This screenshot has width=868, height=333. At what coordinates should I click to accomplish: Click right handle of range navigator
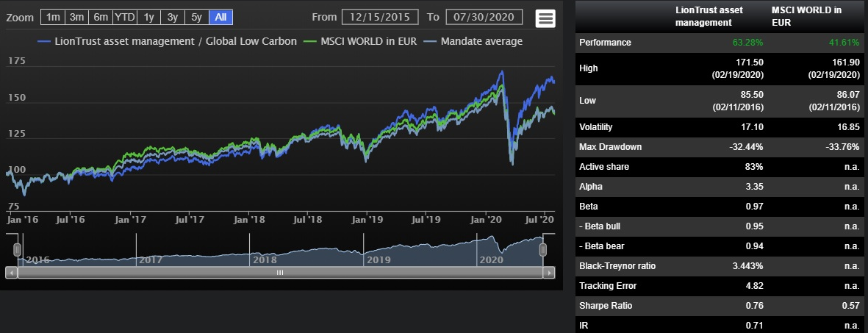[543, 250]
